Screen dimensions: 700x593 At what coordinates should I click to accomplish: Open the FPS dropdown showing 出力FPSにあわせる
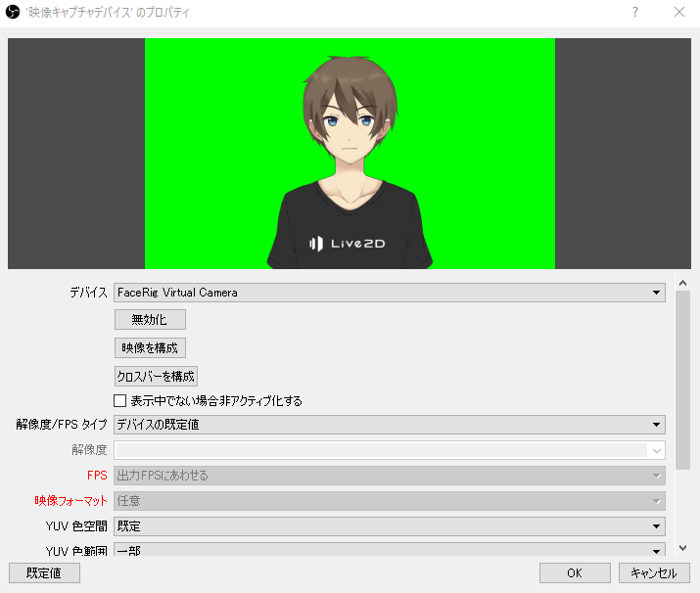click(390, 476)
